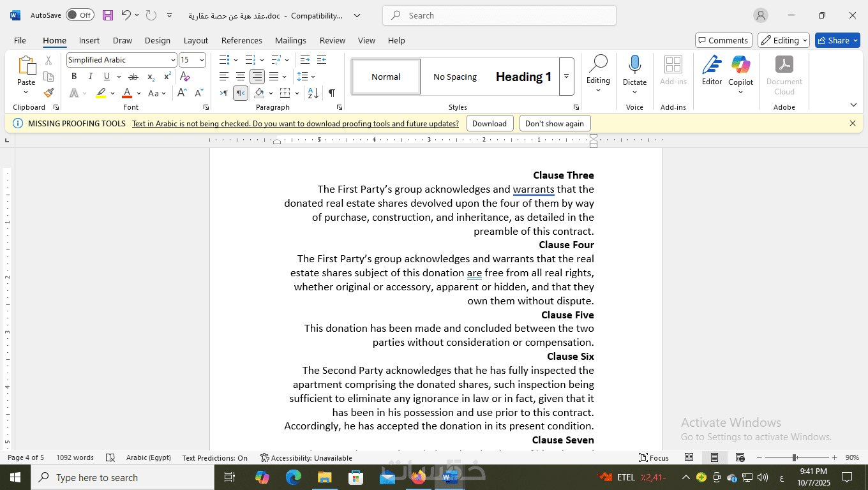Switch to Read Mode view
The height and width of the screenshot is (490, 868).
tap(689, 457)
